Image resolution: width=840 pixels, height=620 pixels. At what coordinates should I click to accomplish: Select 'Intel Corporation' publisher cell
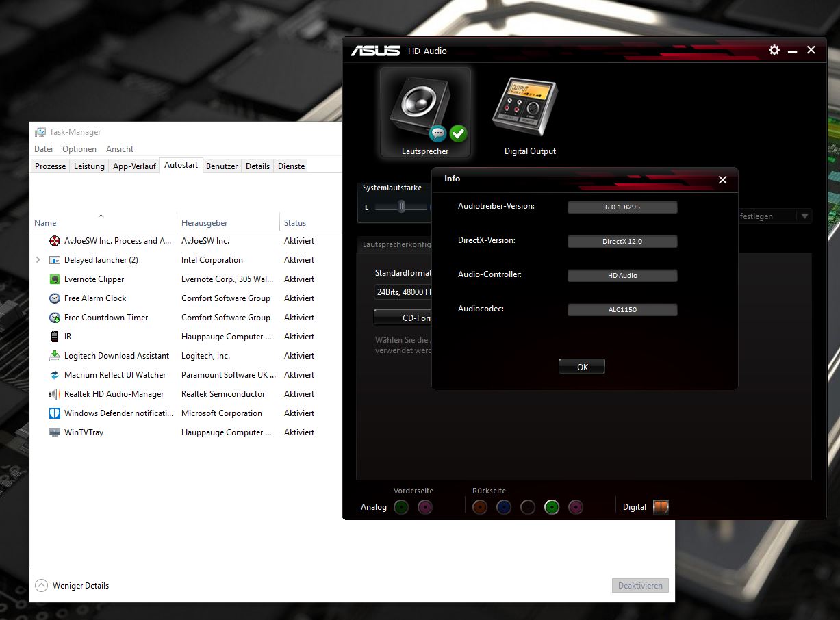212,260
